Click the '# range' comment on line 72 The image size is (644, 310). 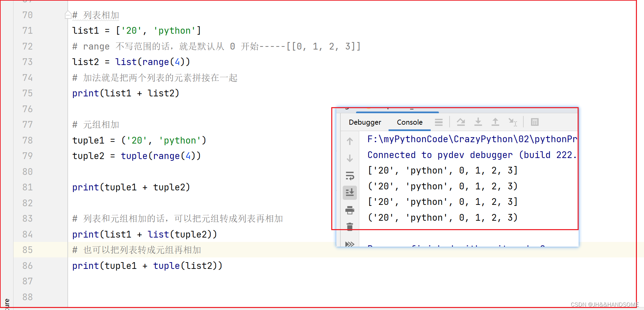pos(216,46)
